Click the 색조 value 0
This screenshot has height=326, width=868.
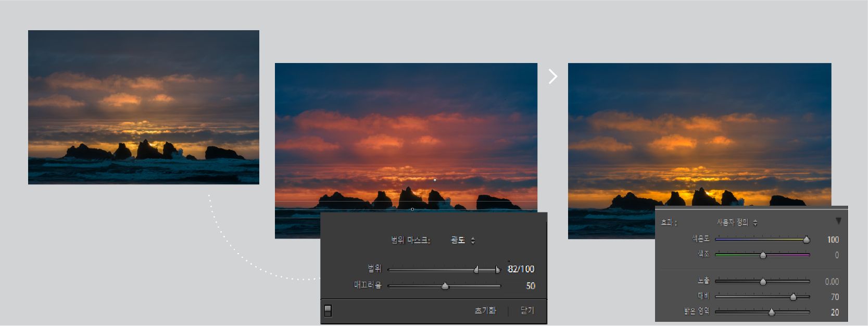point(837,255)
